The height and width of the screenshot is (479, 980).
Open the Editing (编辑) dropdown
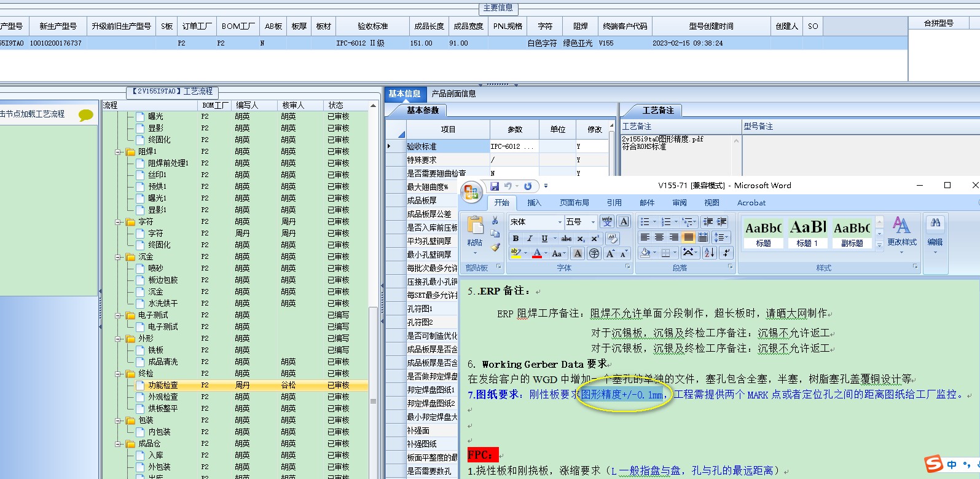[935, 236]
